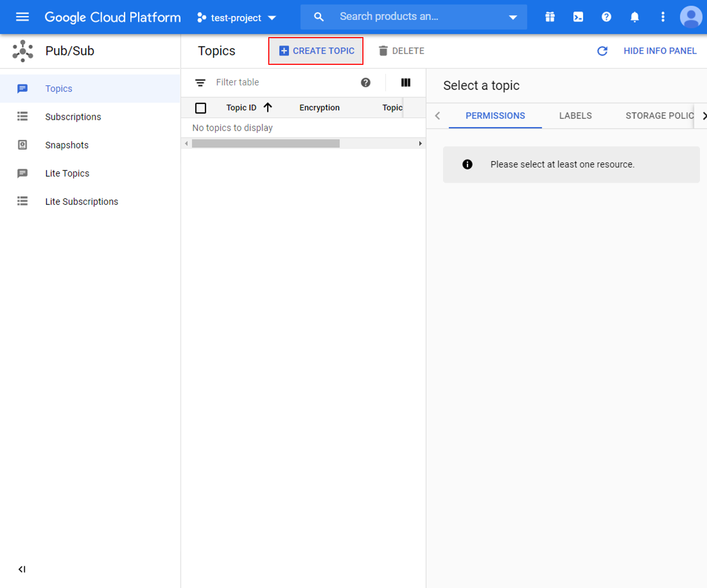
Task: Open the notifications bell
Action: click(x=634, y=17)
